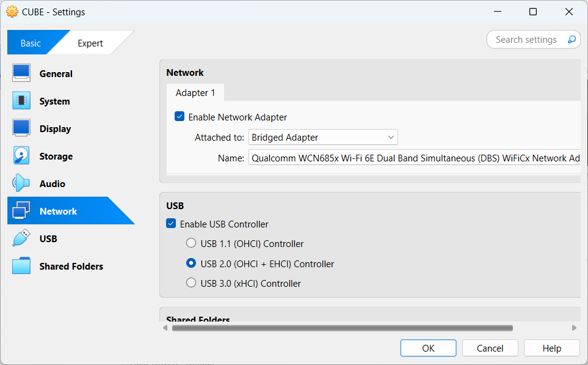Click the Cancel button
Image resolution: width=588 pixels, height=365 pixels.
[490, 348]
